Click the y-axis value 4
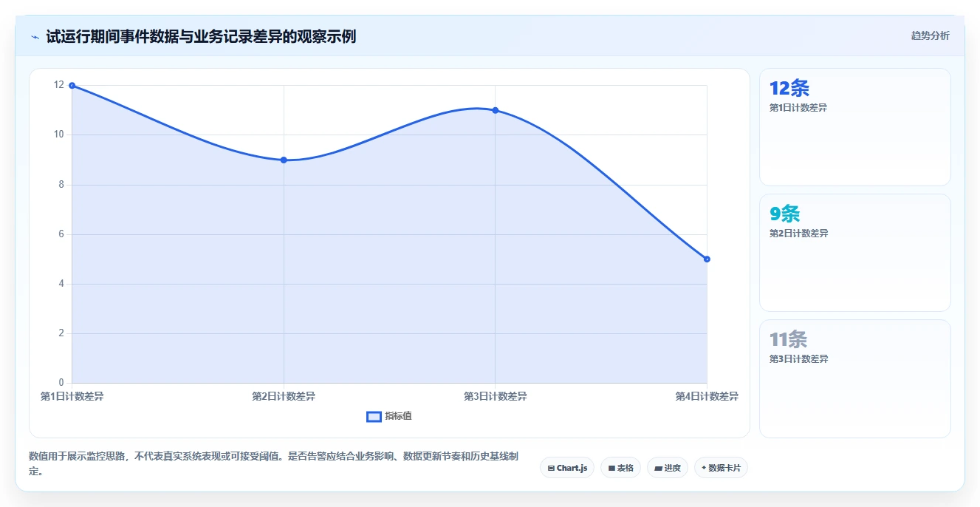Viewport: 980px width, 507px height. pos(61,283)
